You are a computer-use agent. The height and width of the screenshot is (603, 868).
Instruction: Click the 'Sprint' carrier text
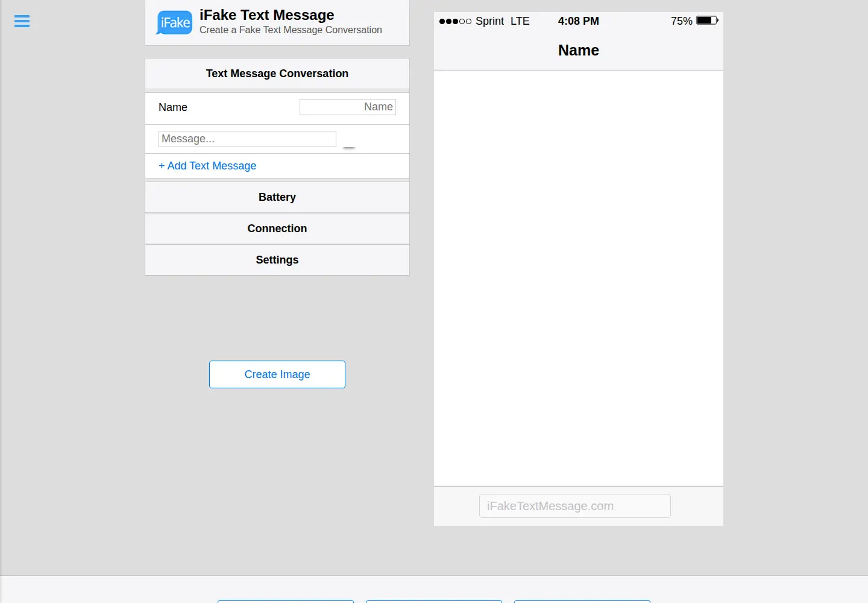point(489,21)
